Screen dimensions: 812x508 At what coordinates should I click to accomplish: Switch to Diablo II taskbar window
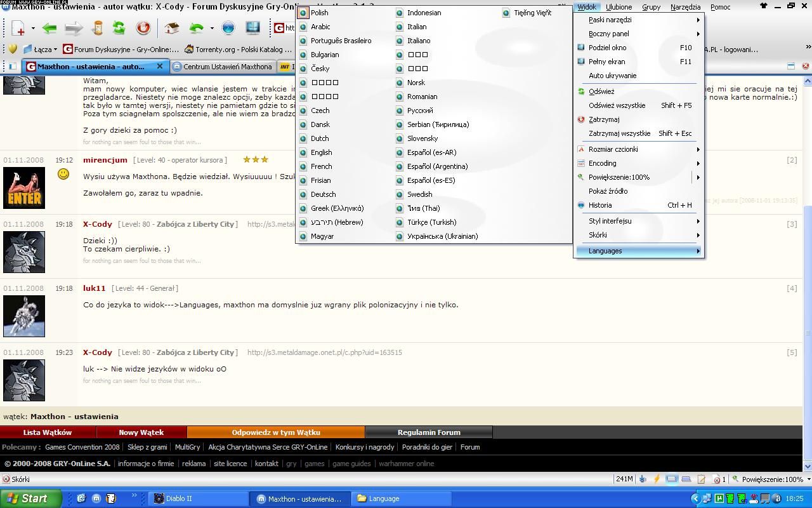tap(198, 498)
